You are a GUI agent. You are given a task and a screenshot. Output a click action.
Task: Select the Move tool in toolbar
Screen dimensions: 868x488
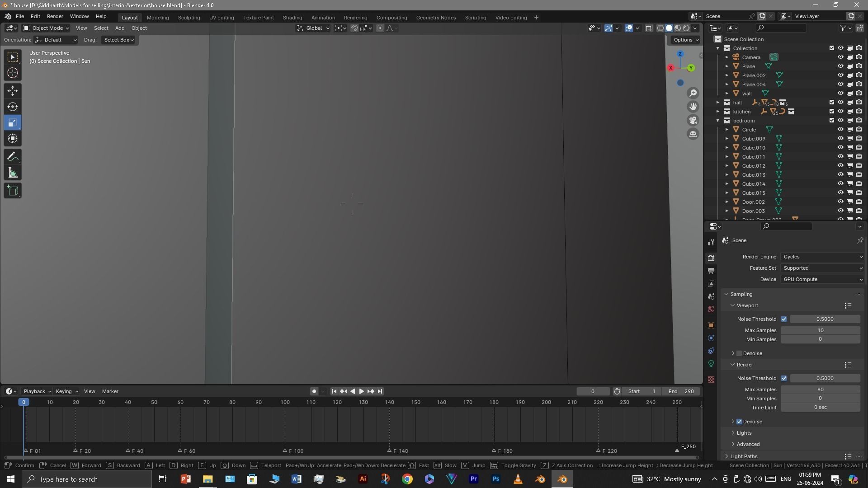pos(13,91)
